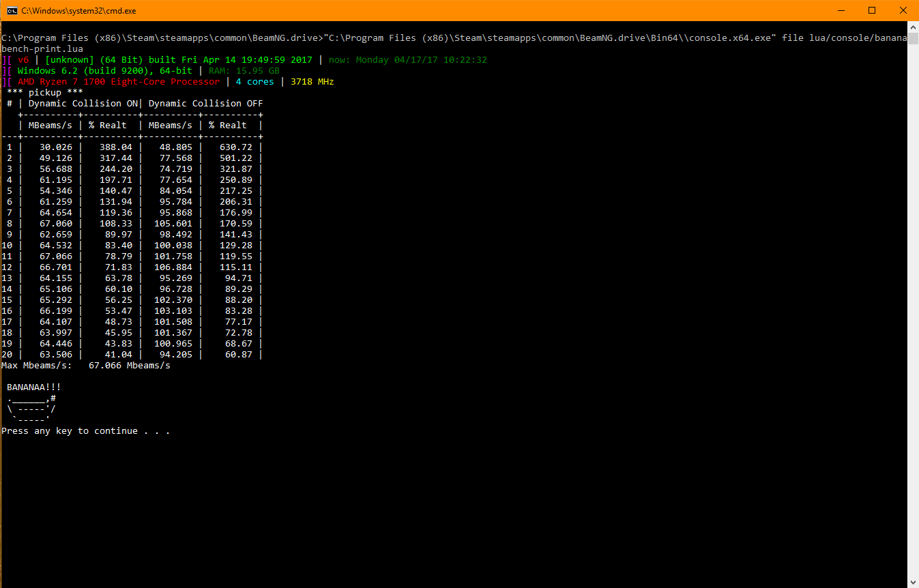Click the scrollbar down arrow
The image size is (919, 588).
point(913,582)
